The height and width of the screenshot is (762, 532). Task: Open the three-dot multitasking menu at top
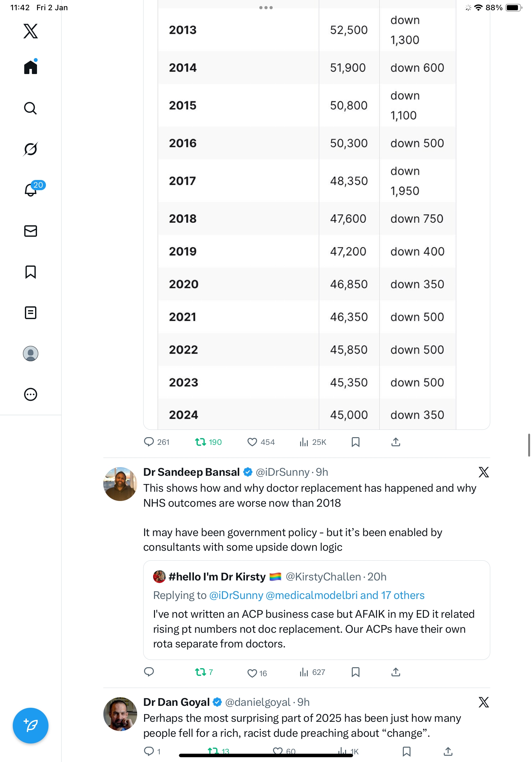coord(266,8)
